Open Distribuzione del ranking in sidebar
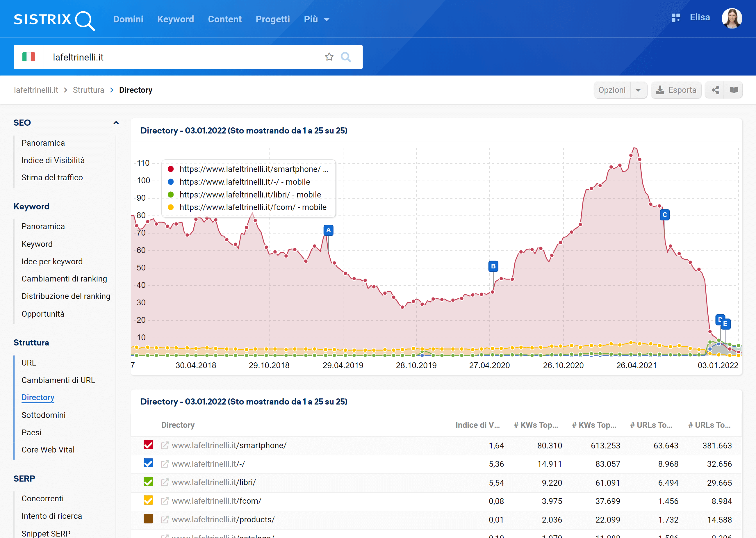756x538 pixels. (x=66, y=296)
